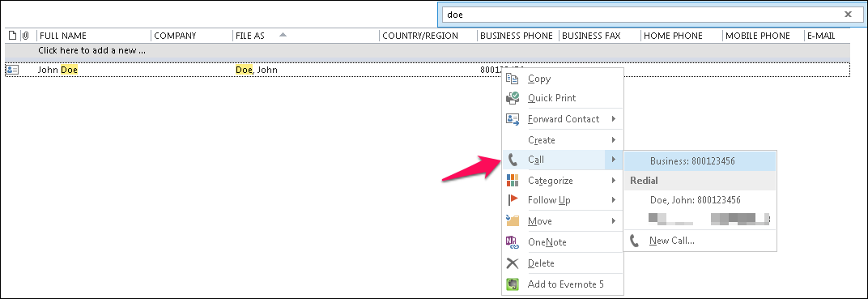
Task: Open the Follow Up menu entry
Action: (562, 200)
